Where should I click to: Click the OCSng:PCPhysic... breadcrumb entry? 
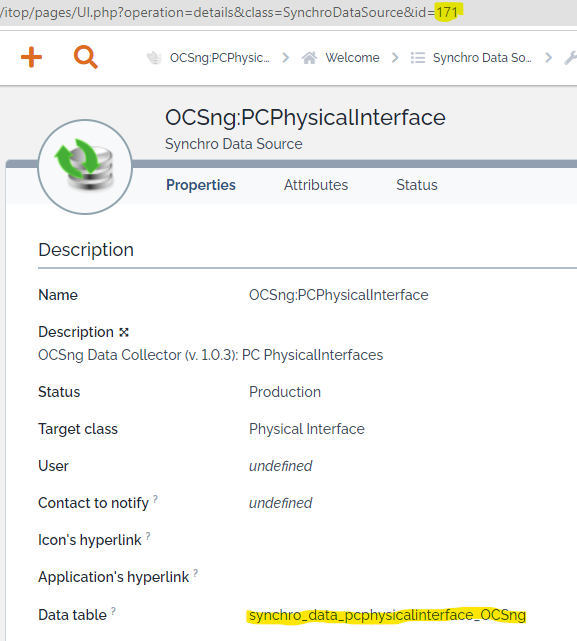pyautogui.click(x=220, y=58)
